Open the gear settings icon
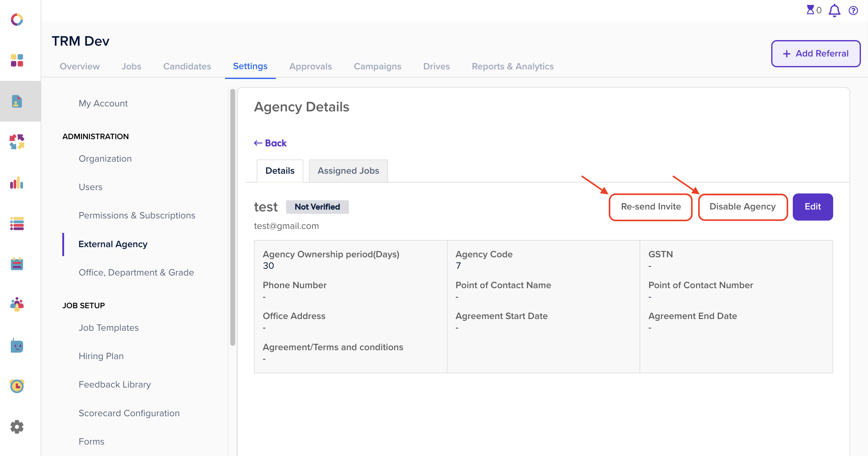Viewport: 868px width, 456px height. click(x=17, y=427)
